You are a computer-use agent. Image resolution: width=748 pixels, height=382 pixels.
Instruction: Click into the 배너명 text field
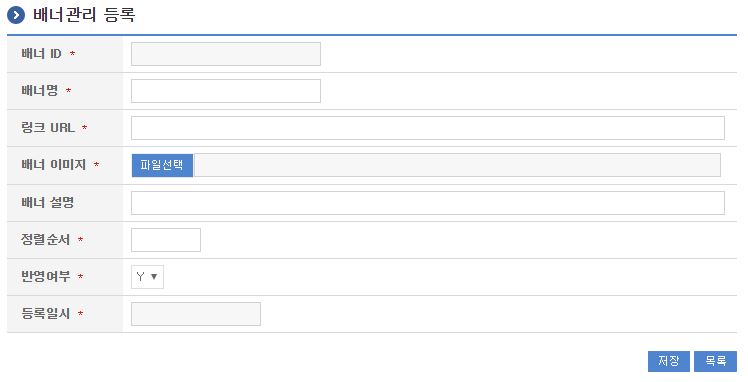pyautogui.click(x=226, y=91)
